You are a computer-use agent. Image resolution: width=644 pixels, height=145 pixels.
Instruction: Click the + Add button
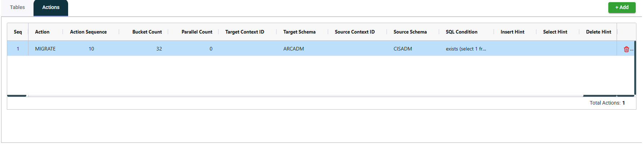622,7
